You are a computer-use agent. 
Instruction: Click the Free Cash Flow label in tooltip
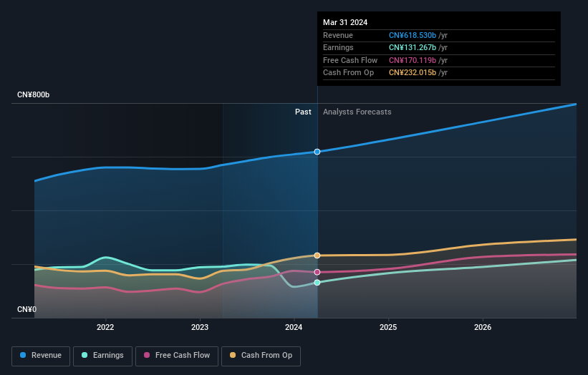coord(350,60)
